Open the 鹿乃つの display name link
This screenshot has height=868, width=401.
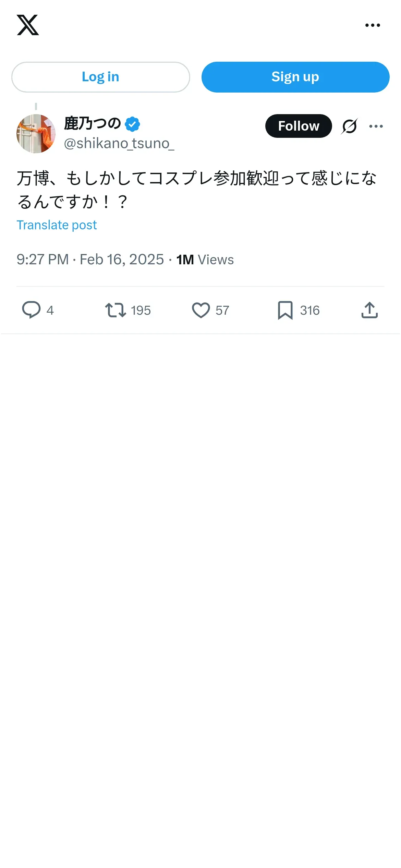click(92, 124)
